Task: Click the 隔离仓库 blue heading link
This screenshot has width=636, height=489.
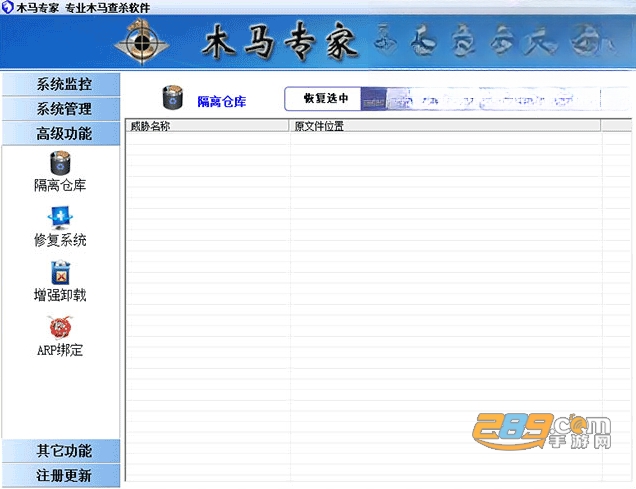Action: (222, 101)
